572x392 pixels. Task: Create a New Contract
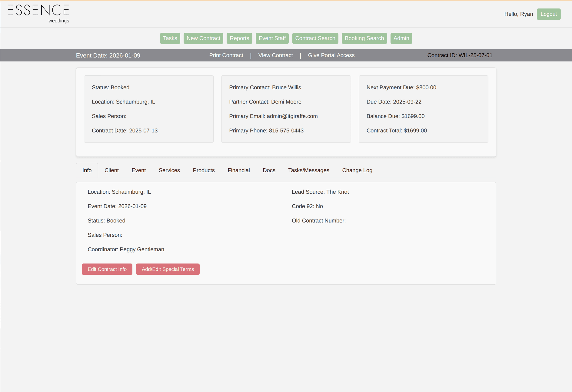click(203, 38)
